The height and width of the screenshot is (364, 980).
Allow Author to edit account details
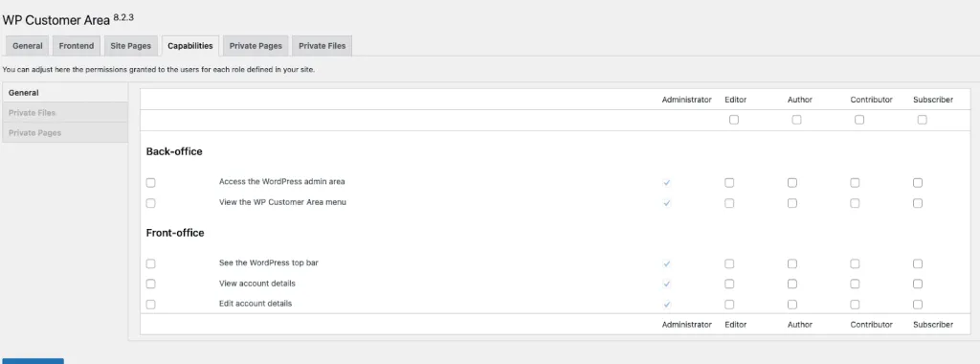(x=791, y=305)
